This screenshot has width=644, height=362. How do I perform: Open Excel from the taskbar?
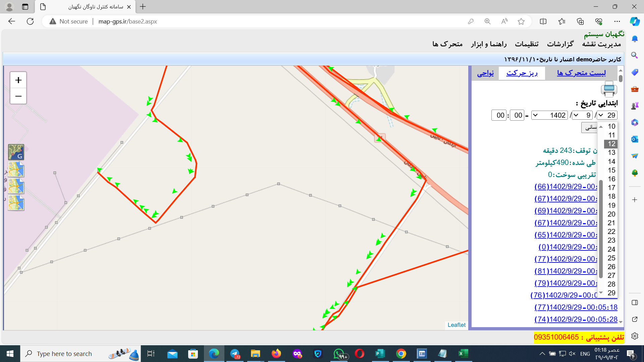pyautogui.click(x=463, y=354)
